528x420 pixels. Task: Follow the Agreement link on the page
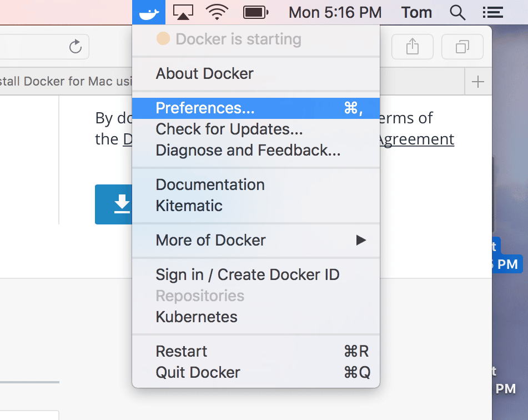point(416,139)
